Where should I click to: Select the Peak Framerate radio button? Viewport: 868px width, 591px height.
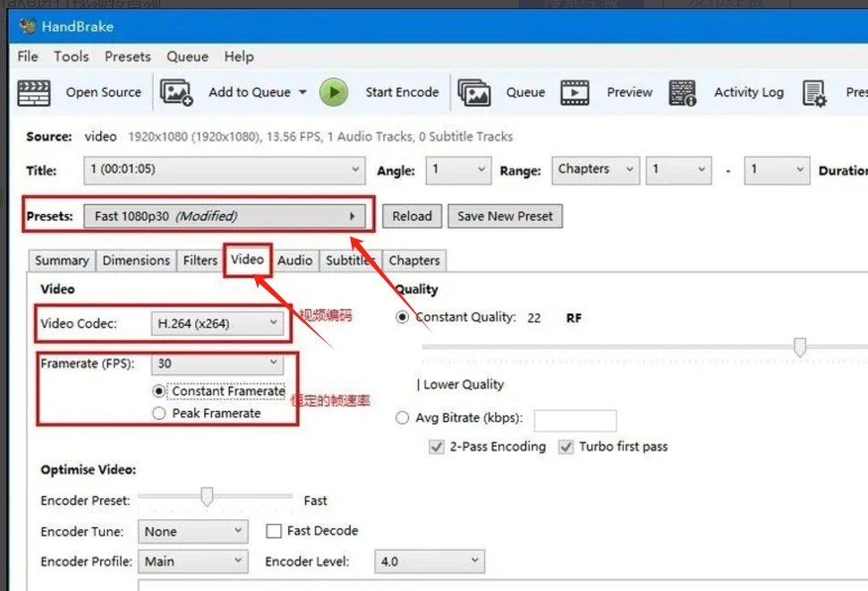[159, 414]
